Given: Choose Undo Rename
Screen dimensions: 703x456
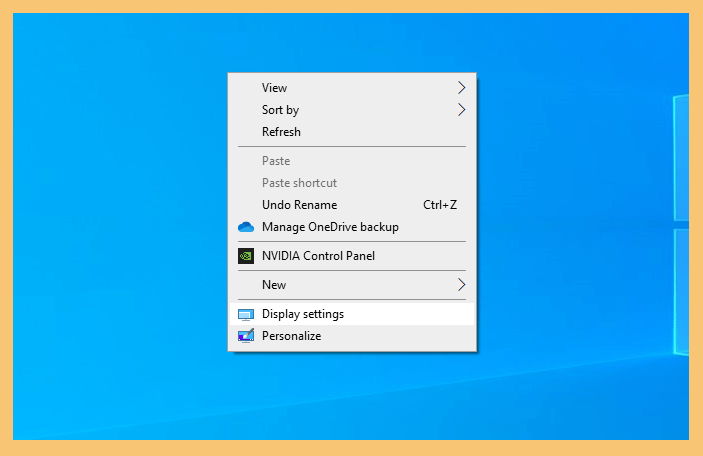Looking at the screenshot, I should point(352,205).
